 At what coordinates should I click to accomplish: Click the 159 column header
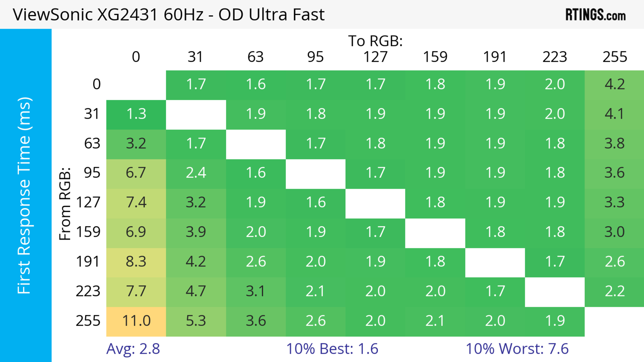pos(435,57)
